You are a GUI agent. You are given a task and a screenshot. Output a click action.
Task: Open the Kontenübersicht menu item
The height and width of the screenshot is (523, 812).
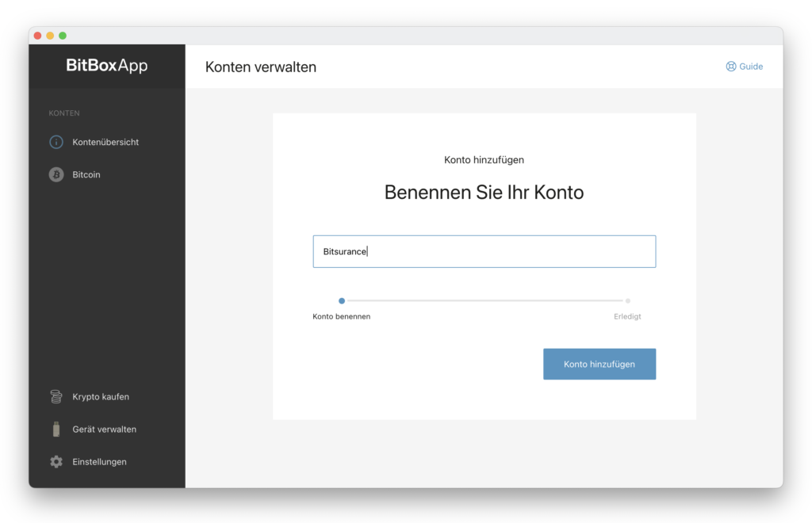105,143
